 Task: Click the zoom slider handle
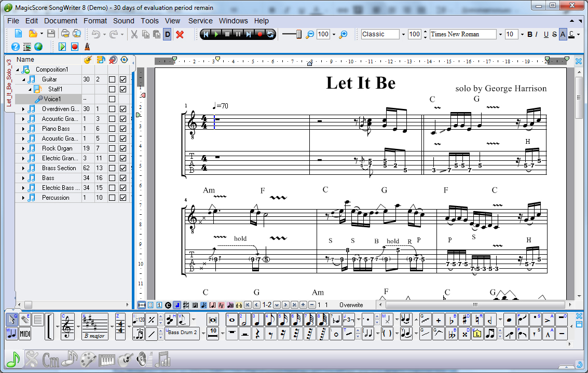point(299,34)
